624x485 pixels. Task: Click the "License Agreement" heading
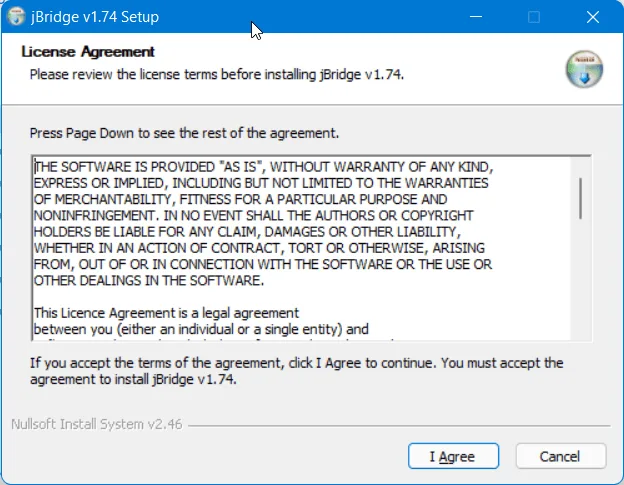[88, 52]
